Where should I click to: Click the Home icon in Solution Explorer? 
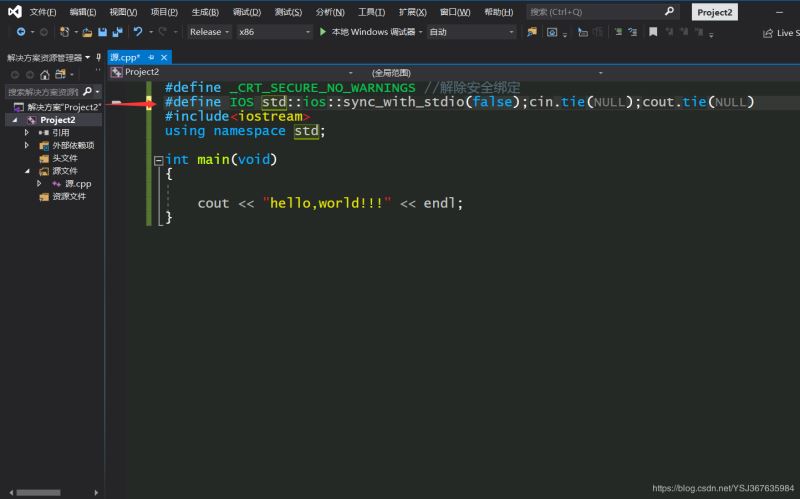(46, 74)
